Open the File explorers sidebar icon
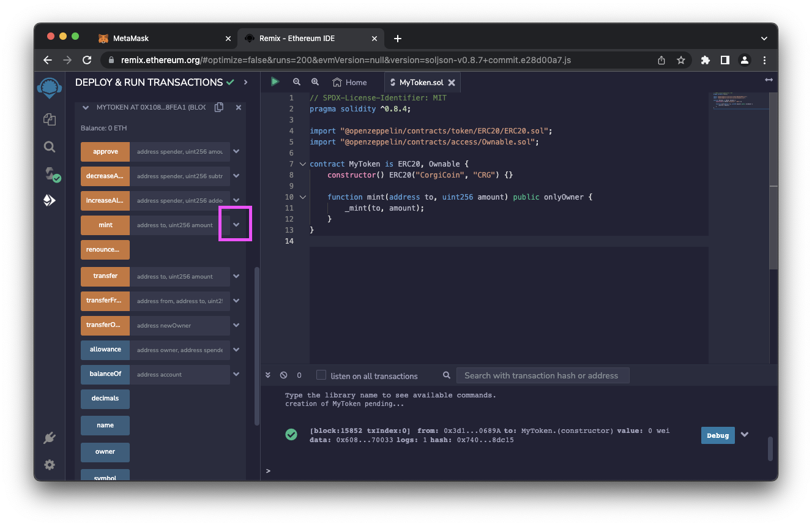This screenshot has height=526, width=812. (x=50, y=119)
